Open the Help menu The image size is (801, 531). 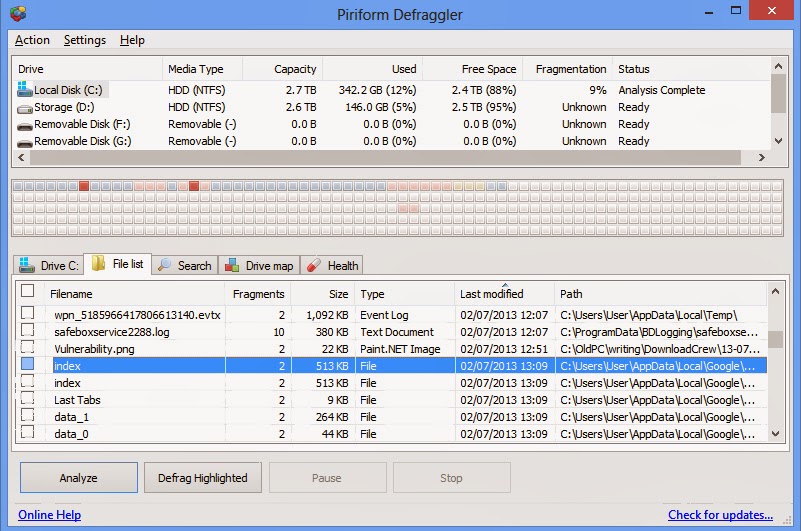(132, 40)
